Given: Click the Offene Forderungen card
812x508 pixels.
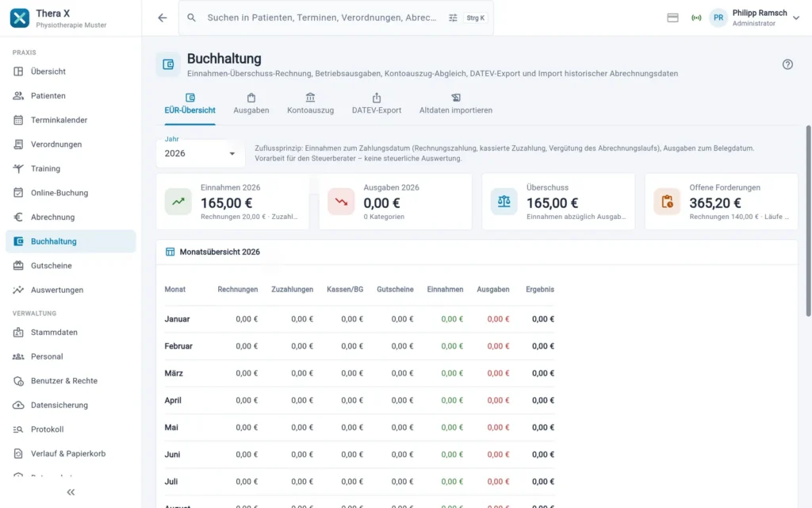Looking at the screenshot, I should pos(721,202).
